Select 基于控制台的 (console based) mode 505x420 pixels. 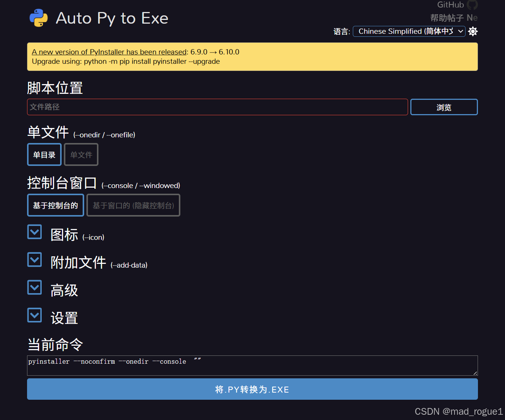pyautogui.click(x=55, y=205)
